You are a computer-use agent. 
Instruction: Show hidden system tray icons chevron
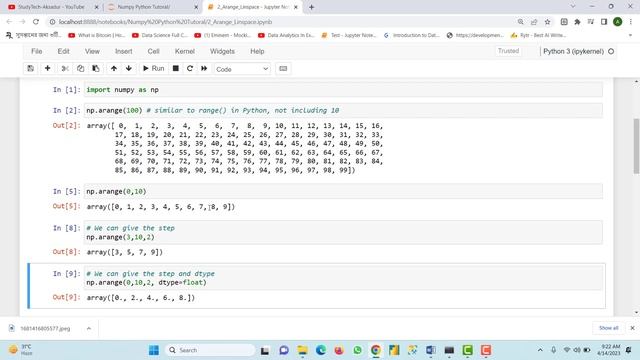tap(540, 350)
